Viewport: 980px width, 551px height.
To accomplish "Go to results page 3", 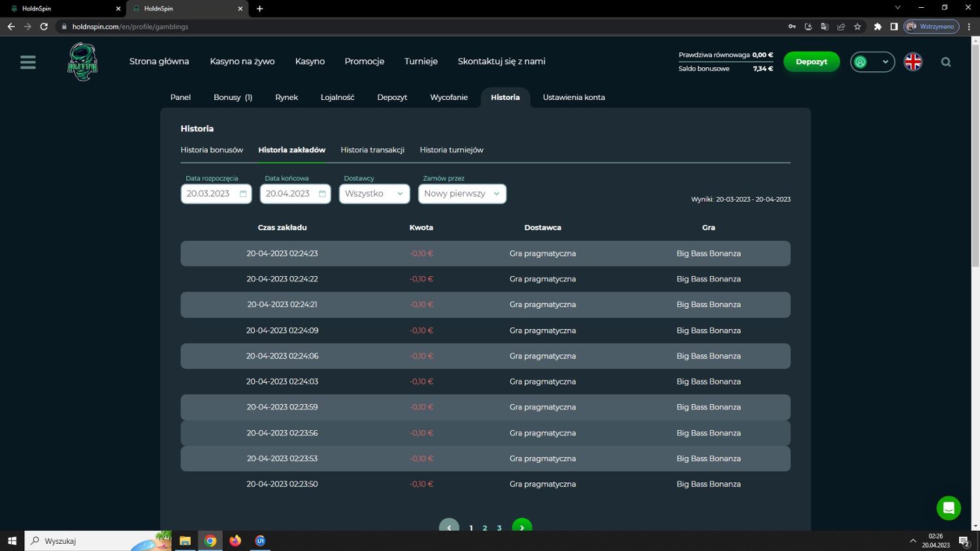I will click(499, 527).
